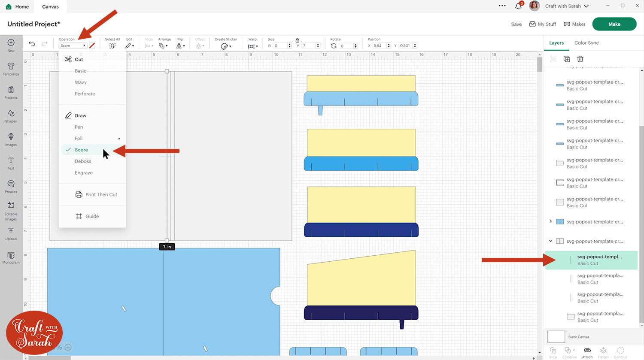The width and height of the screenshot is (644, 360).
Task: Switch to the Color Sync tab
Action: [586, 43]
